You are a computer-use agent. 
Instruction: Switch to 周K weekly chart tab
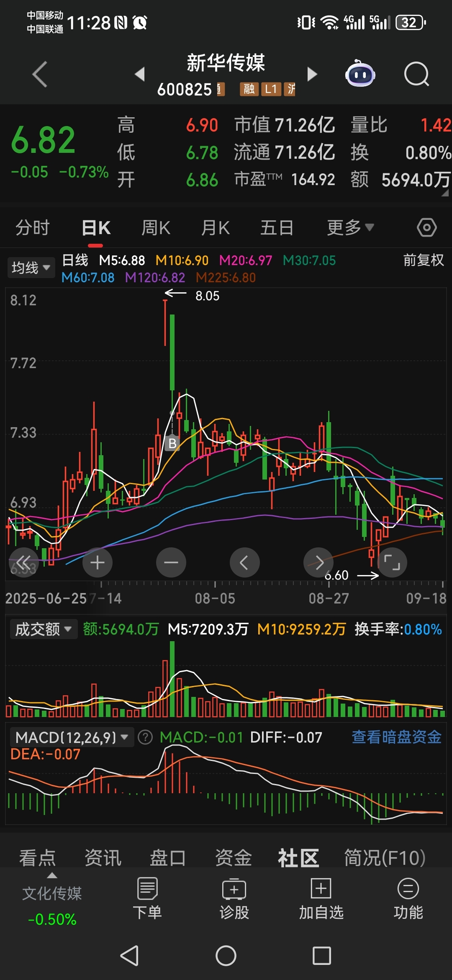(156, 228)
